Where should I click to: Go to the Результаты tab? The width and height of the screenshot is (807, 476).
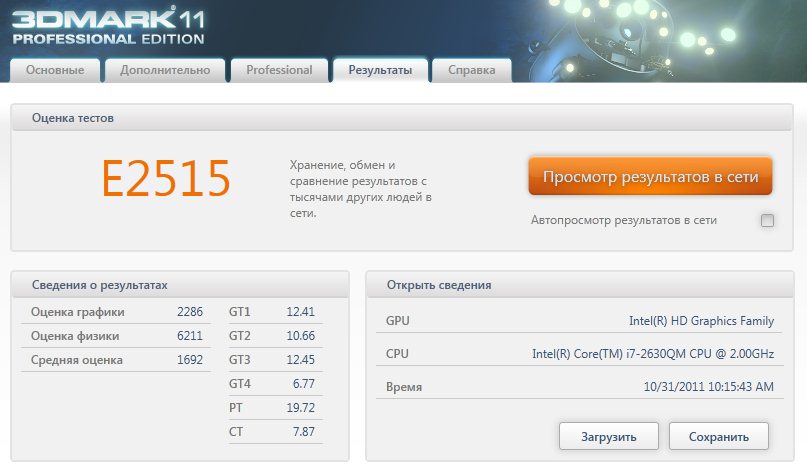coord(380,70)
